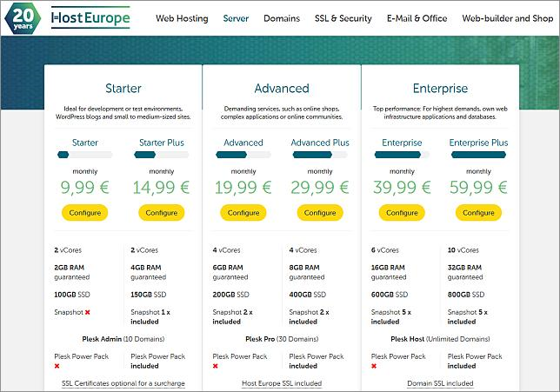Viewport: 560px width, 392px height.
Task: Configure the 19,99 € Advanced plan
Action: pos(243,213)
